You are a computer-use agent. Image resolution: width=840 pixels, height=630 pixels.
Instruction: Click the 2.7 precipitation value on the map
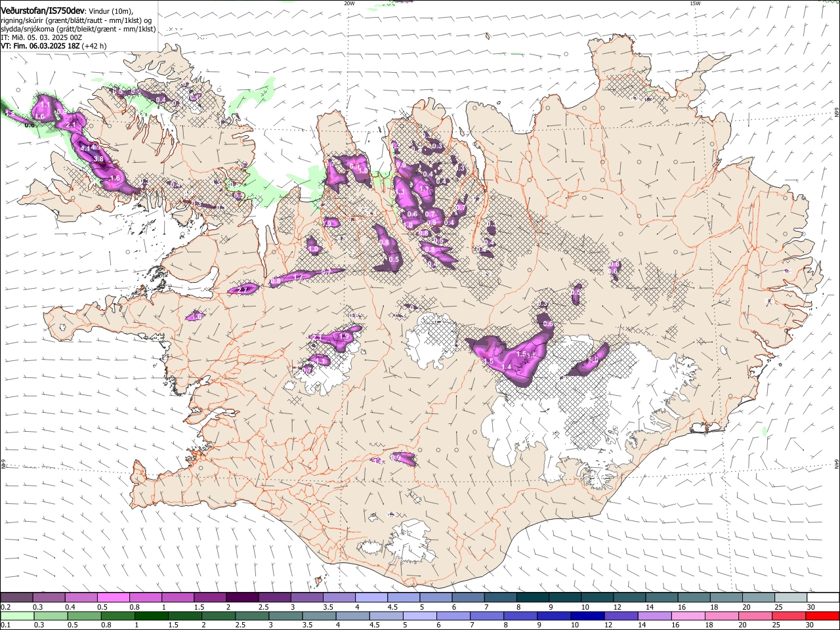tap(242, 289)
